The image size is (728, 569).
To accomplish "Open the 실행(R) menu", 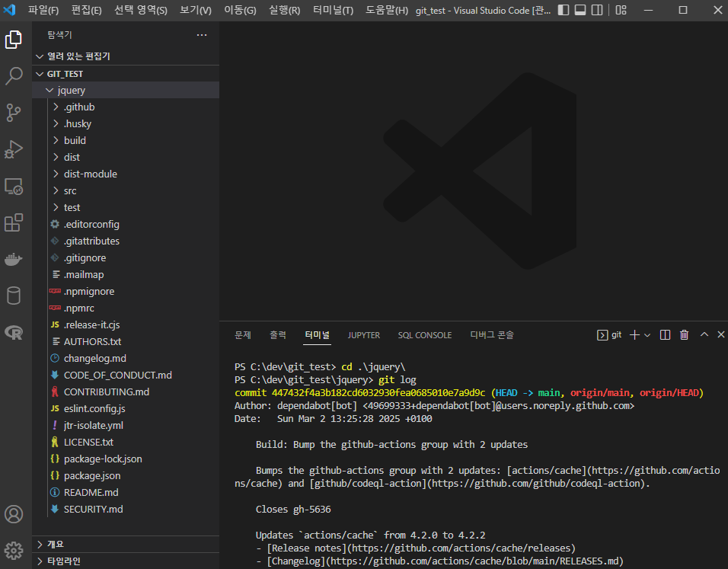I will (285, 10).
